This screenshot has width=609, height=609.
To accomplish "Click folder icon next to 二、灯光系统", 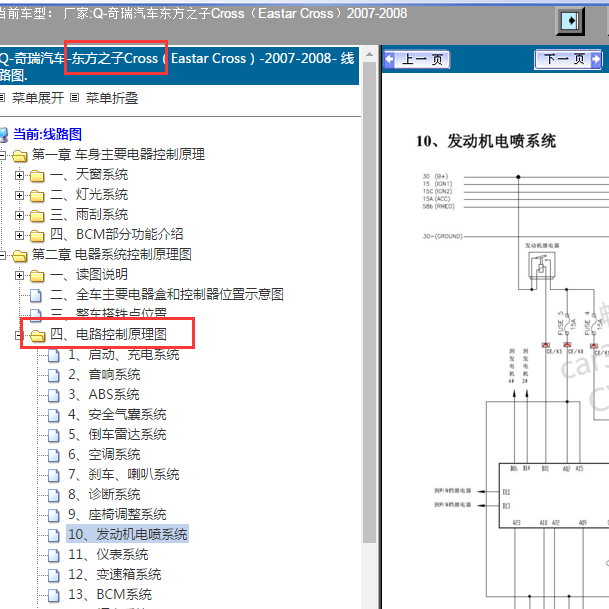I will pos(37,195).
